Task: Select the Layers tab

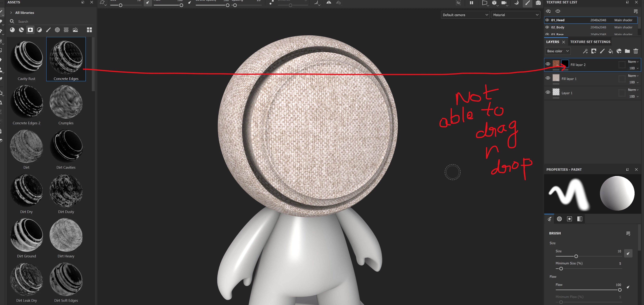Action: pos(553,42)
